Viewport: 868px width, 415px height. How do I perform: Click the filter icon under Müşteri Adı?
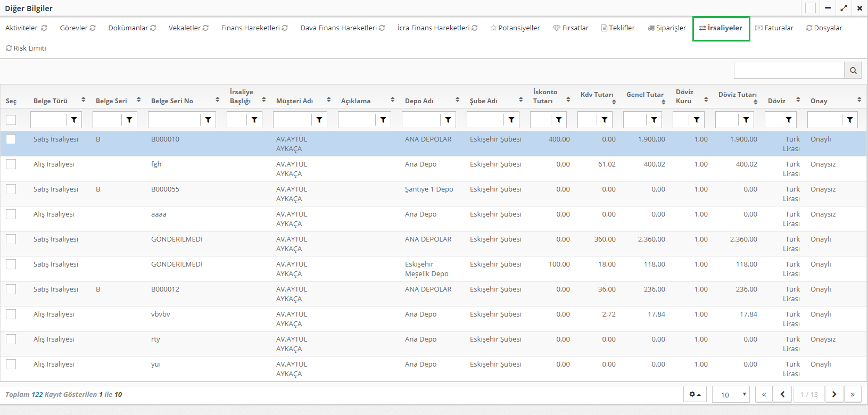tap(319, 120)
